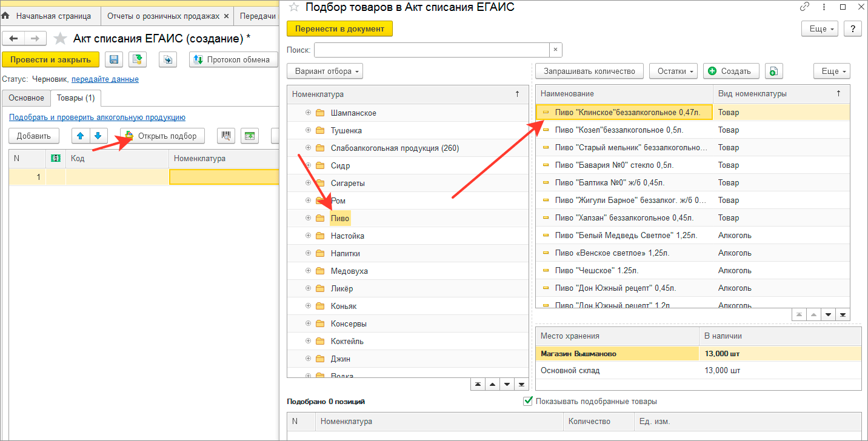Move down one item in Номенклатура tree
Viewport: 868px width, 441px height.
[507, 384]
